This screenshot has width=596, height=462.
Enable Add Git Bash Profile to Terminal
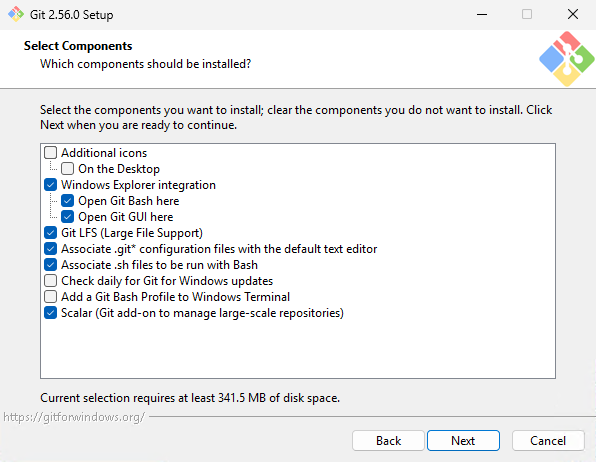point(51,297)
